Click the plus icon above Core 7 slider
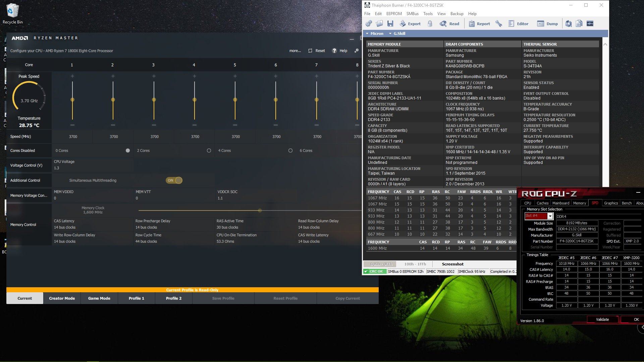This screenshot has width=644, height=362. pyautogui.click(x=317, y=76)
